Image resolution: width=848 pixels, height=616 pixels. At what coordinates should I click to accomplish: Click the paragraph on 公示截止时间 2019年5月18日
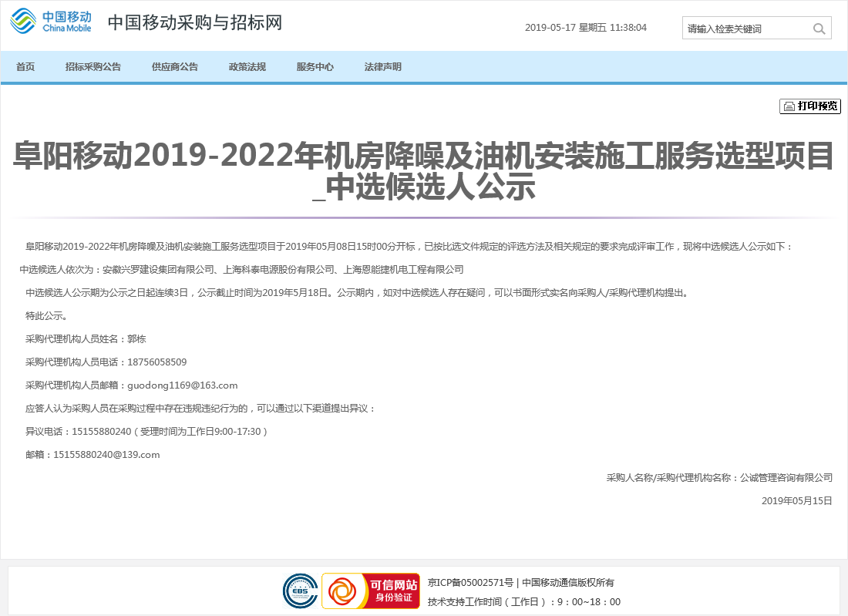[357, 293]
